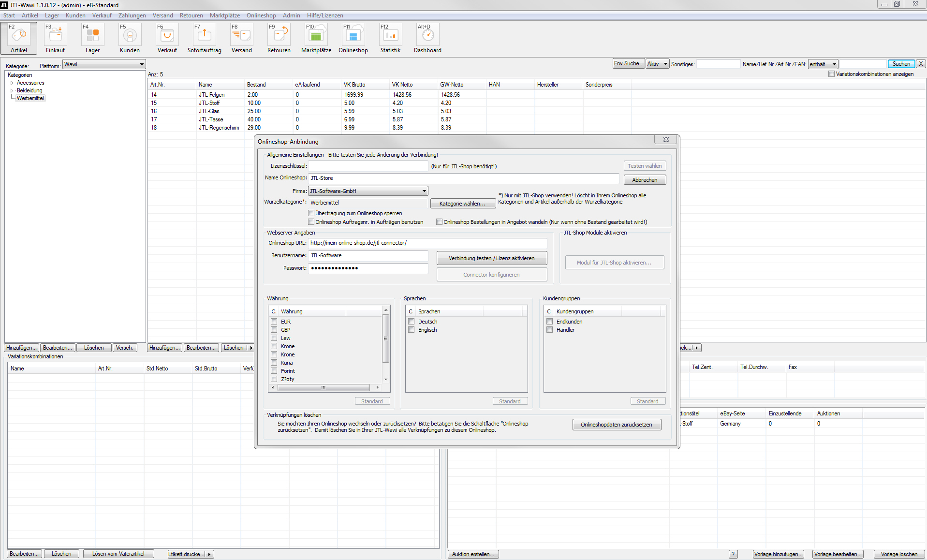
Task: Open the Lager toolbar icon
Action: point(92,38)
